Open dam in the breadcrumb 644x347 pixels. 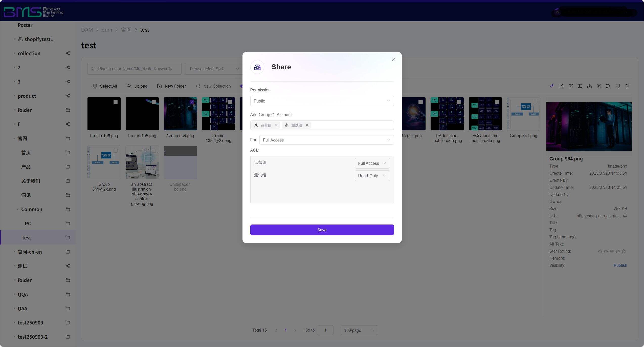click(107, 30)
